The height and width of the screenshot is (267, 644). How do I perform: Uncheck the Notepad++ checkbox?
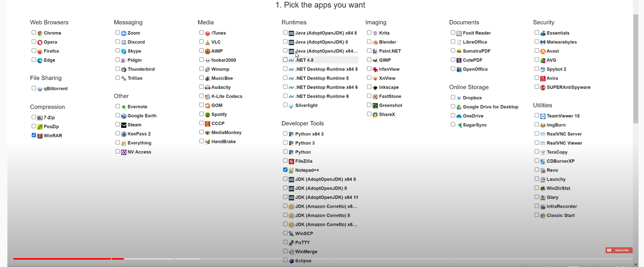pos(285,170)
